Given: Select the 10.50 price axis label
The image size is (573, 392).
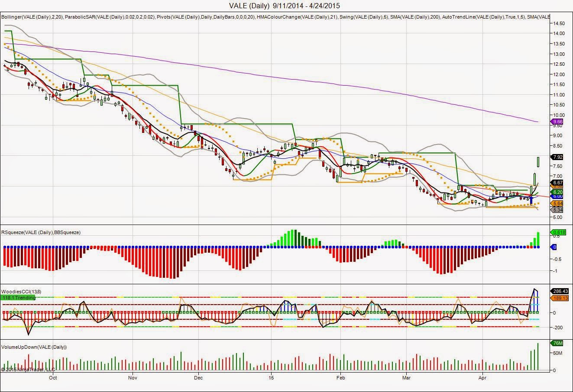Looking at the screenshot, I should pyautogui.click(x=558, y=105).
